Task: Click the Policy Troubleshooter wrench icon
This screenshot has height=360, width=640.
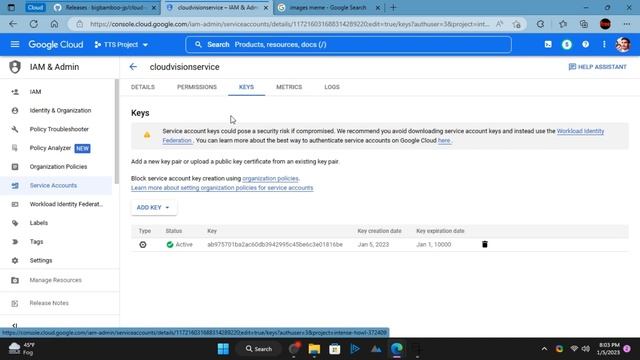Action: tap(15, 129)
